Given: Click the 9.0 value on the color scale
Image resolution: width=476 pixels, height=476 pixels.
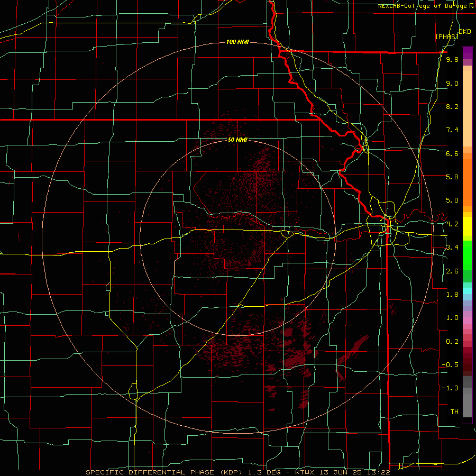Looking at the screenshot, I should [x=452, y=83].
